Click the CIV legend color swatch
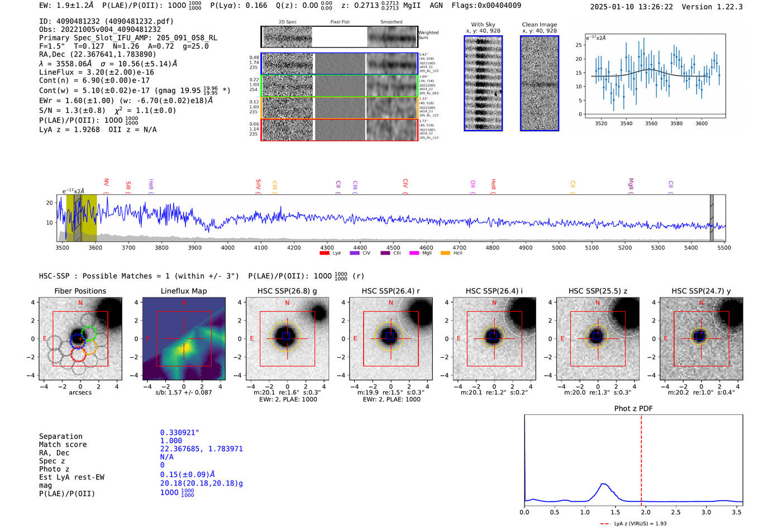 354,253
